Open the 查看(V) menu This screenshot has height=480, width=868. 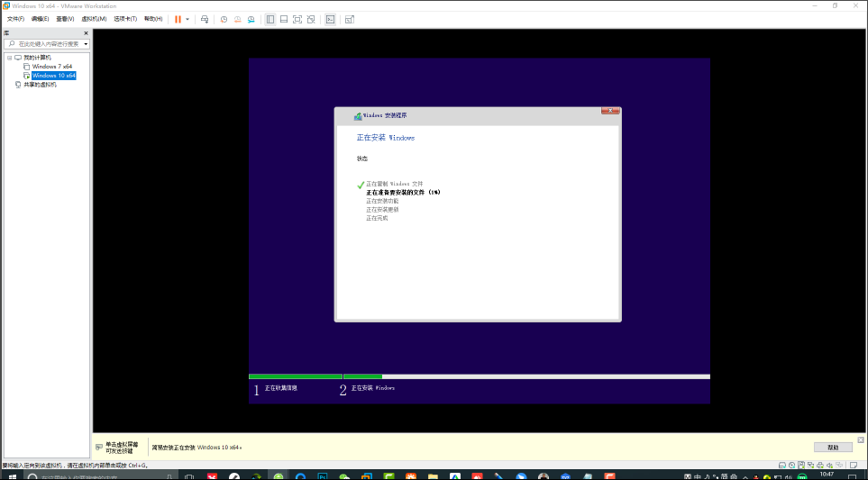click(65, 19)
